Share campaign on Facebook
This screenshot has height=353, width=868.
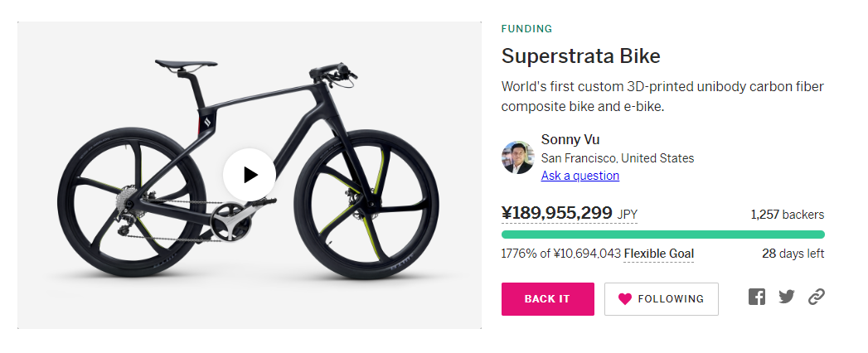pos(756,297)
